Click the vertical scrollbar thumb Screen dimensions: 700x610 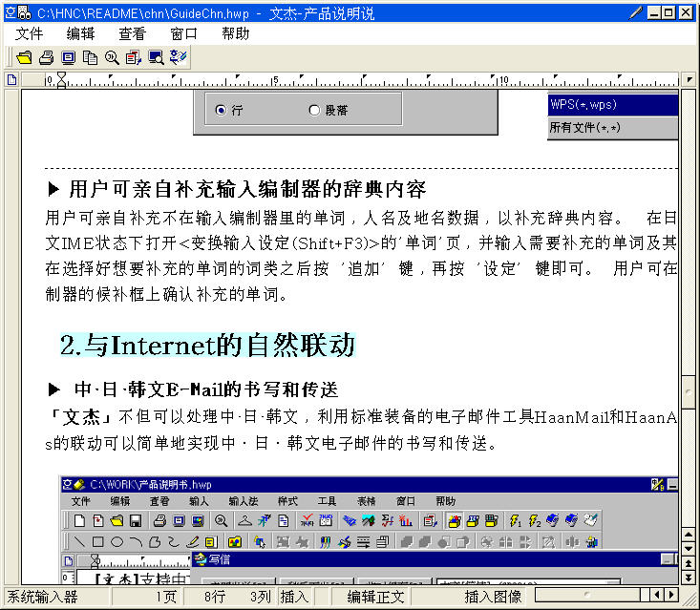689,392
